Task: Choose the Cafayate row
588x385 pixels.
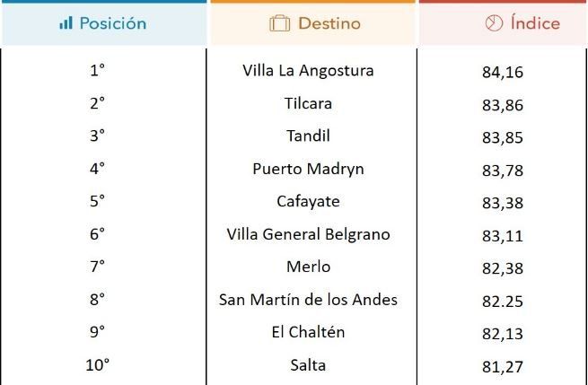Action: 308,201
